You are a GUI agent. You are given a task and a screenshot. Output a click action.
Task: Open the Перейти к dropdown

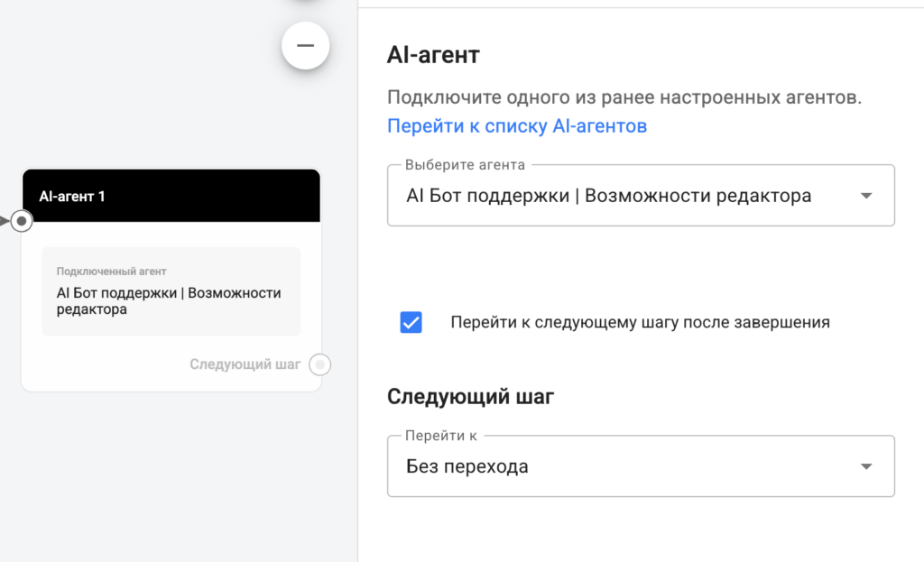(x=632, y=466)
